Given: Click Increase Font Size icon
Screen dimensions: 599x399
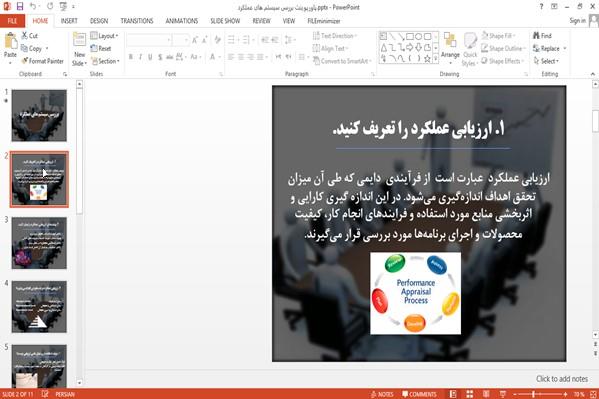Looking at the screenshot, I should tap(195, 40).
